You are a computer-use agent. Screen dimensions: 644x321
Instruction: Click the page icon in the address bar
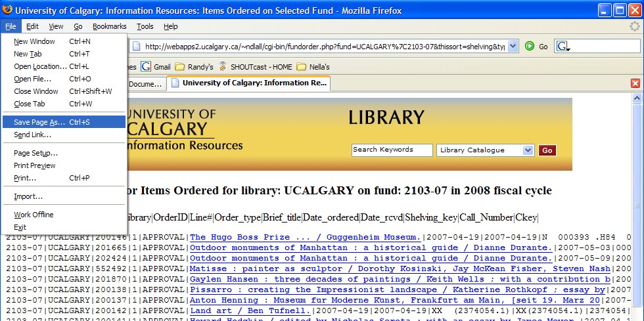point(137,47)
